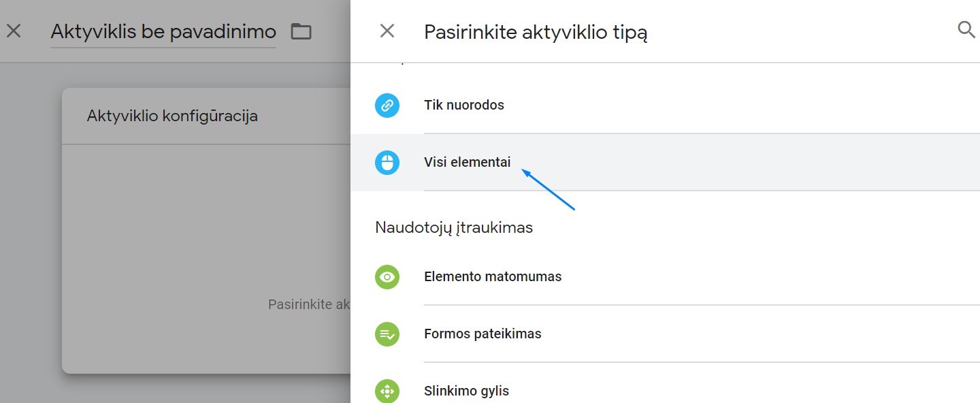Click the Tik nuorodos link icon
This screenshot has height=403, width=980.
pyautogui.click(x=387, y=106)
